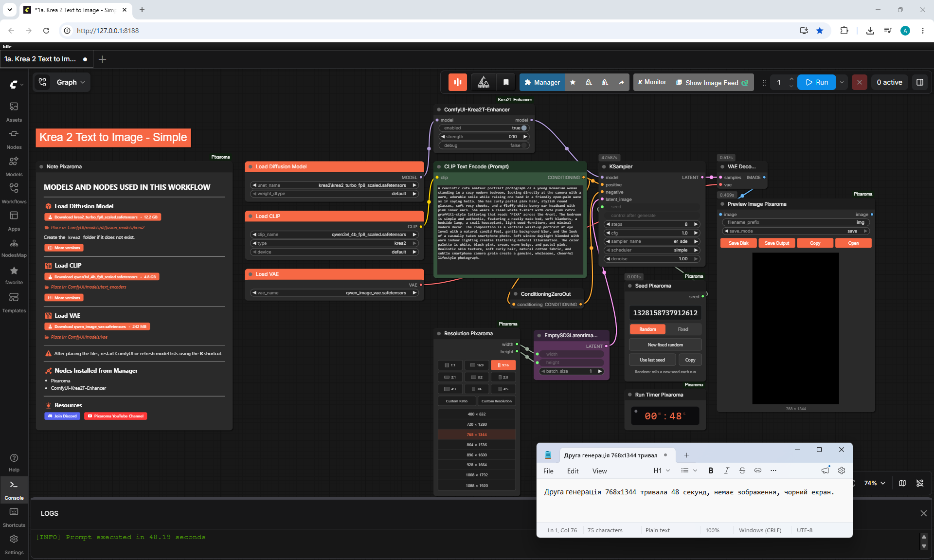
Task: Click the seed number field 1328158737912612
Action: tap(665, 313)
